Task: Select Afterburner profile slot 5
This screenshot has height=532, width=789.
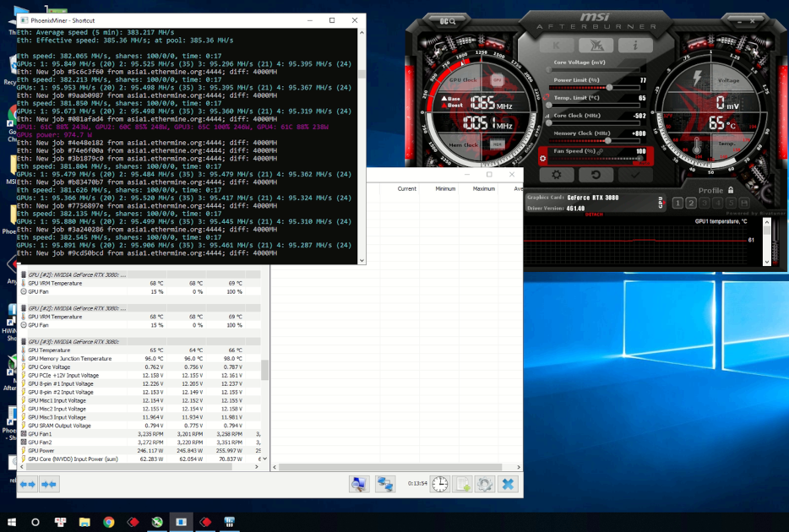Action: point(731,204)
